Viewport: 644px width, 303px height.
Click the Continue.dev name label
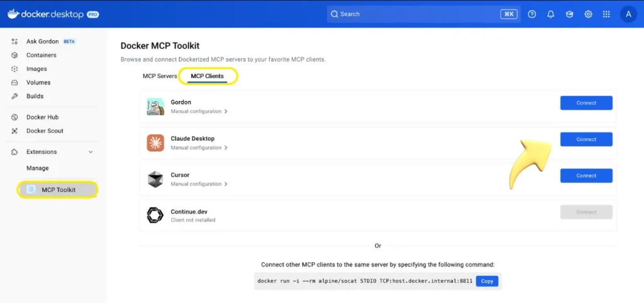(x=189, y=212)
